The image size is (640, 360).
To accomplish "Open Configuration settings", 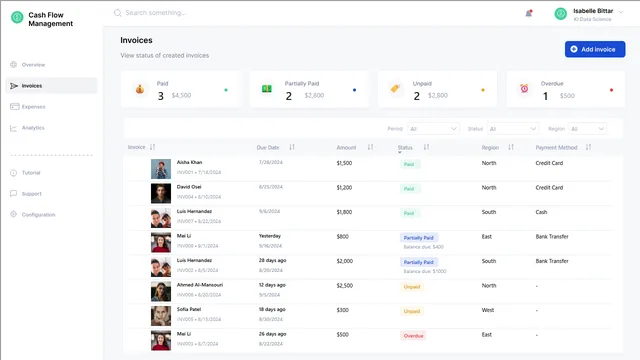I will 38,214.
